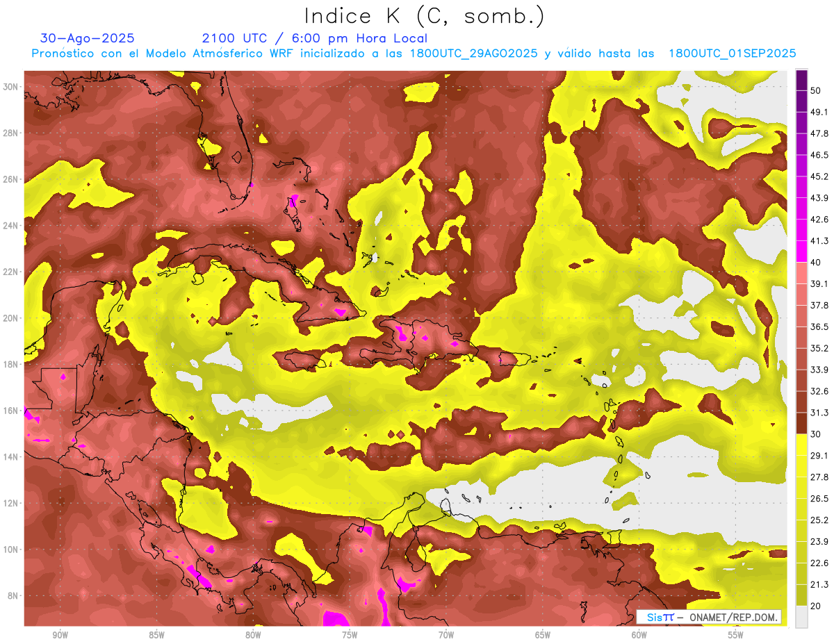
Task: Select the 26N latitude axis label
Action: [x=10, y=179]
